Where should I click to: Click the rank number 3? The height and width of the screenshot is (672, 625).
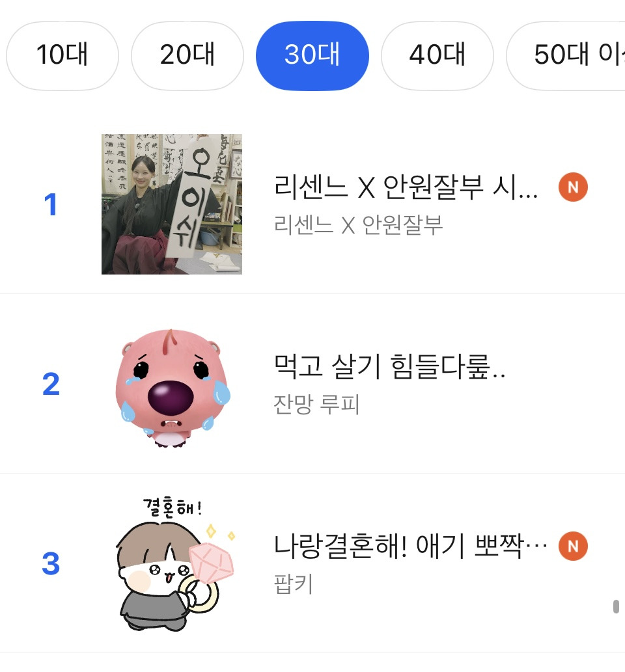(51, 563)
